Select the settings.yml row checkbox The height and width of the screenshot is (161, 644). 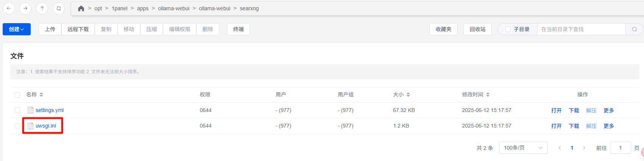pos(17,110)
